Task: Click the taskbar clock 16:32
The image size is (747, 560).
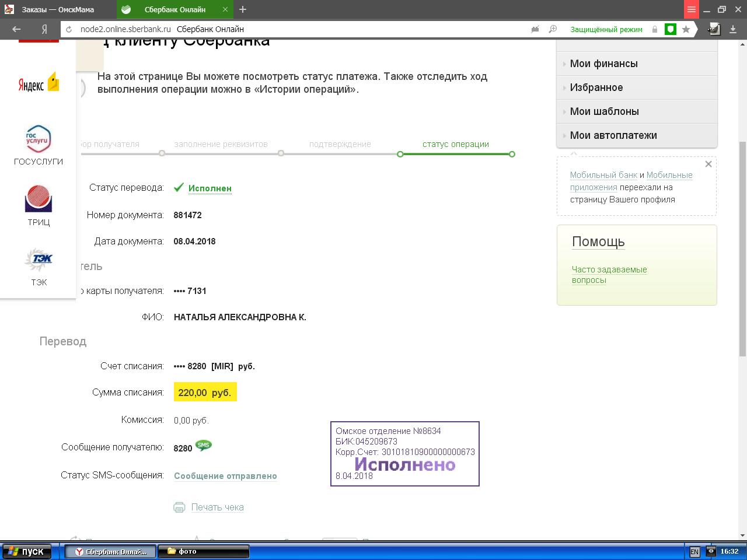Action: 729,551
